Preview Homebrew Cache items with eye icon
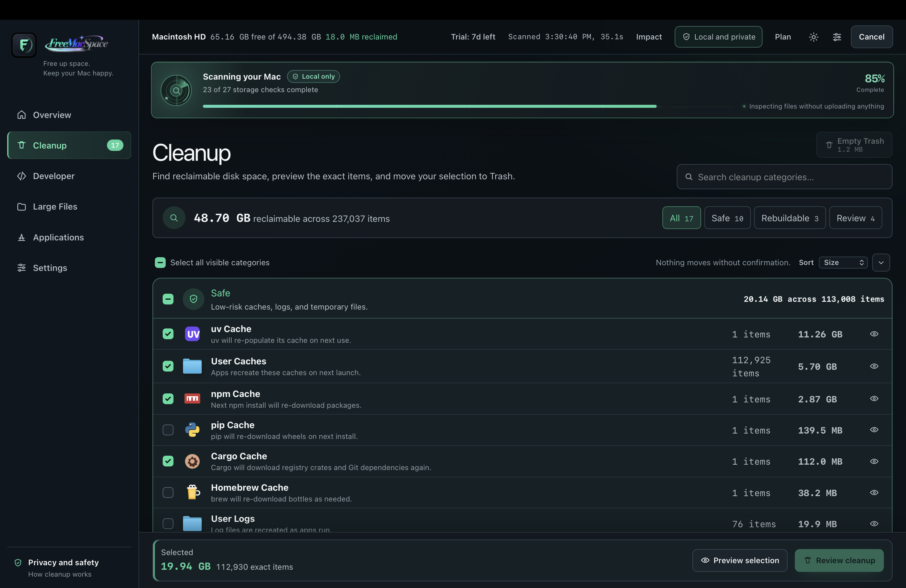 click(x=874, y=492)
